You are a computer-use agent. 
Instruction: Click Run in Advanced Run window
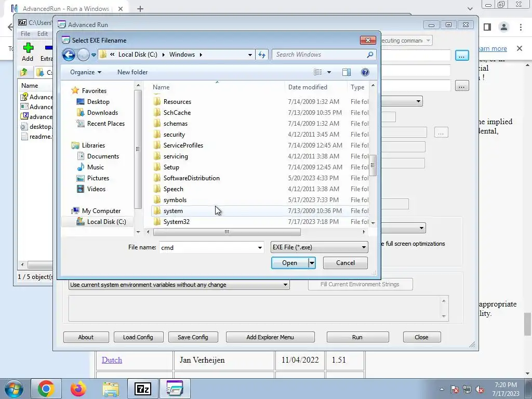tap(357, 337)
